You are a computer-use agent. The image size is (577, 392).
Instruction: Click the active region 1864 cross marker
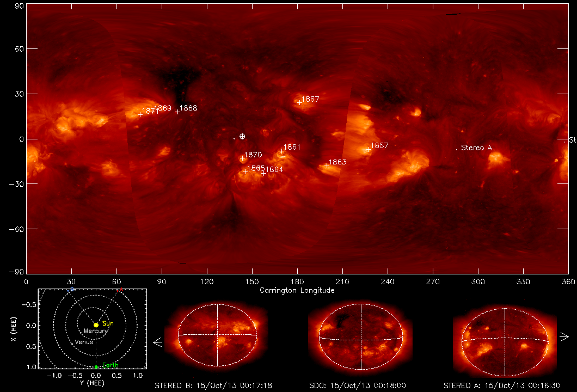tap(264, 173)
